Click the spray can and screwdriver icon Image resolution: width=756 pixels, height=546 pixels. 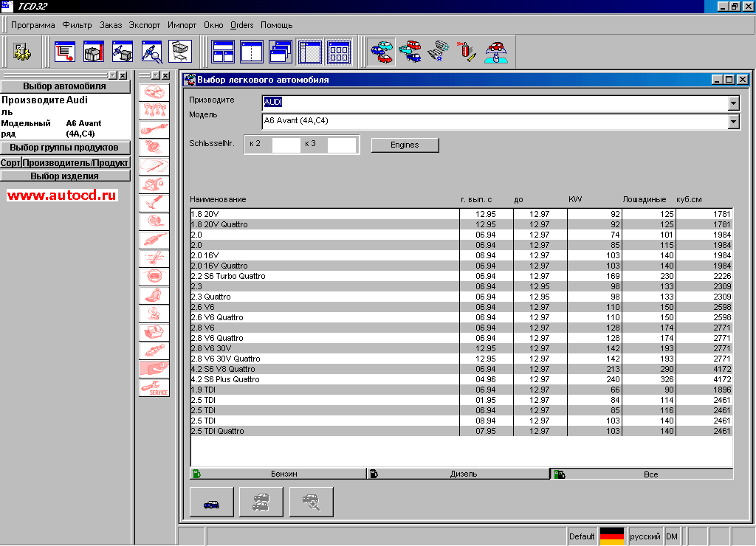[467, 52]
